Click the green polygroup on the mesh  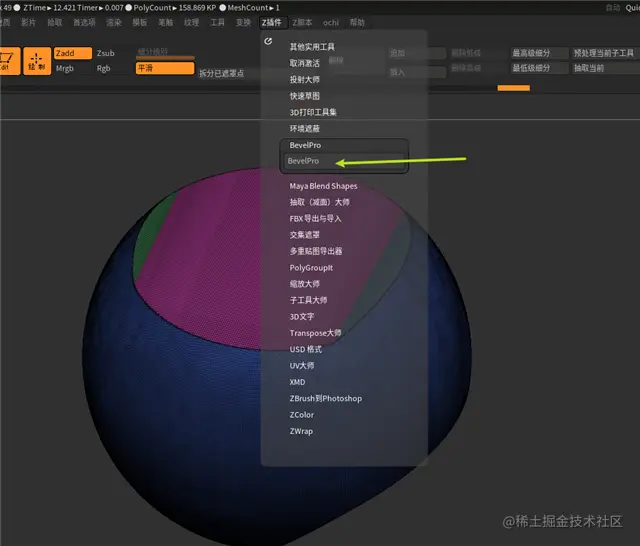(152, 233)
